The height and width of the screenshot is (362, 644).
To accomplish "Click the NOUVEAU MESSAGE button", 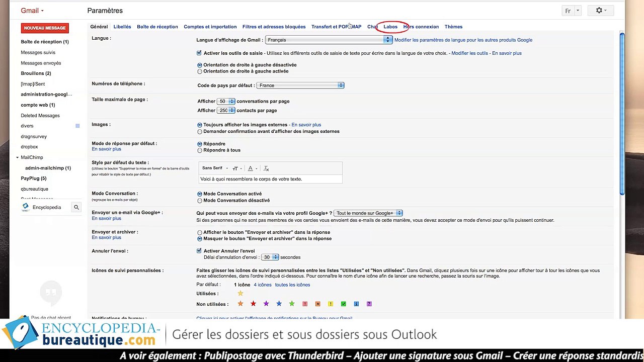I will pyautogui.click(x=45, y=28).
